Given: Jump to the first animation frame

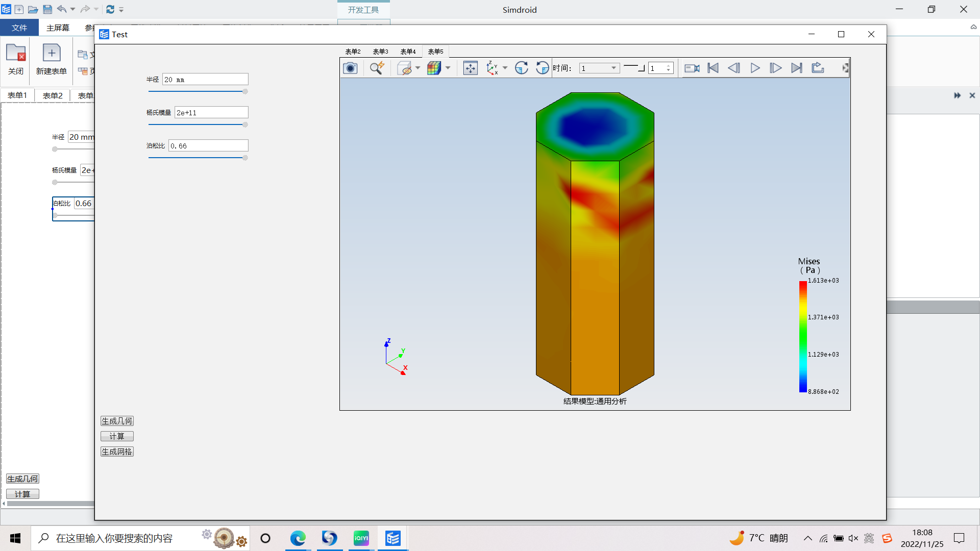Looking at the screenshot, I should click(713, 68).
